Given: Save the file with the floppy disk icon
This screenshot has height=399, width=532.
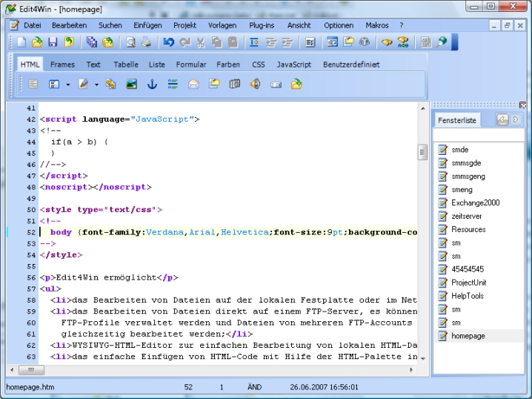Looking at the screenshot, I should coord(53,42).
